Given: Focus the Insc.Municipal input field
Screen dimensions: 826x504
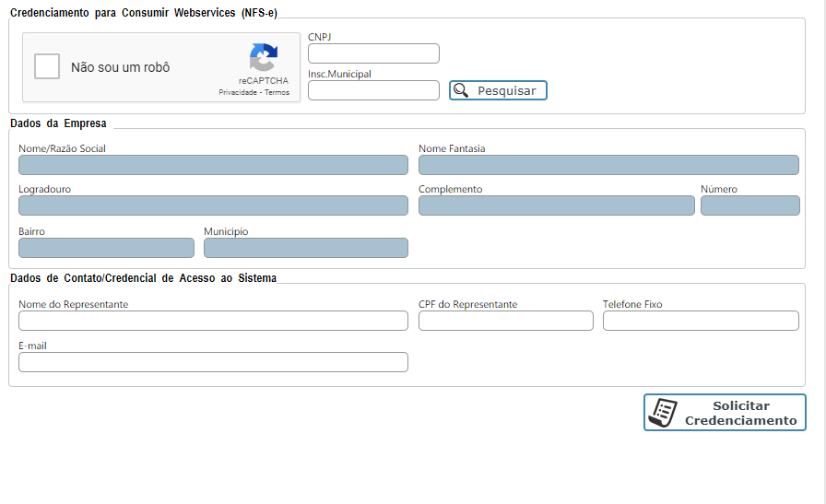Looking at the screenshot, I should [373, 90].
